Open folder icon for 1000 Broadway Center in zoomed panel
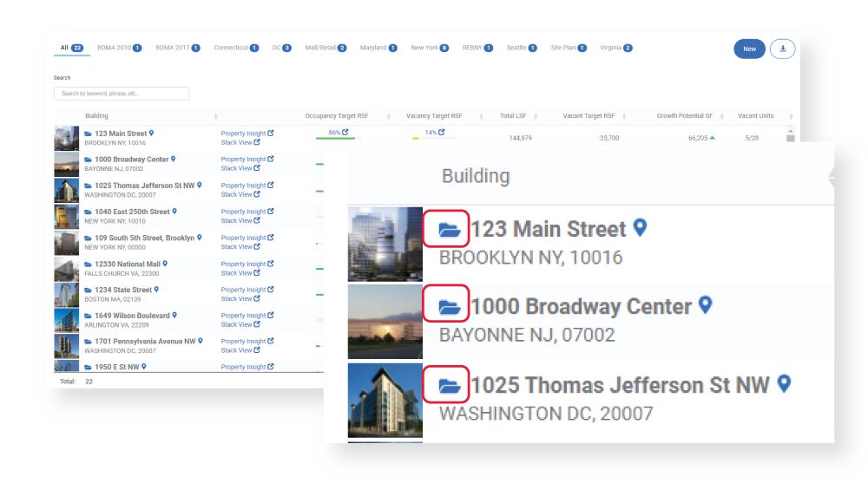The height and width of the screenshot is (483, 868). tap(449, 306)
